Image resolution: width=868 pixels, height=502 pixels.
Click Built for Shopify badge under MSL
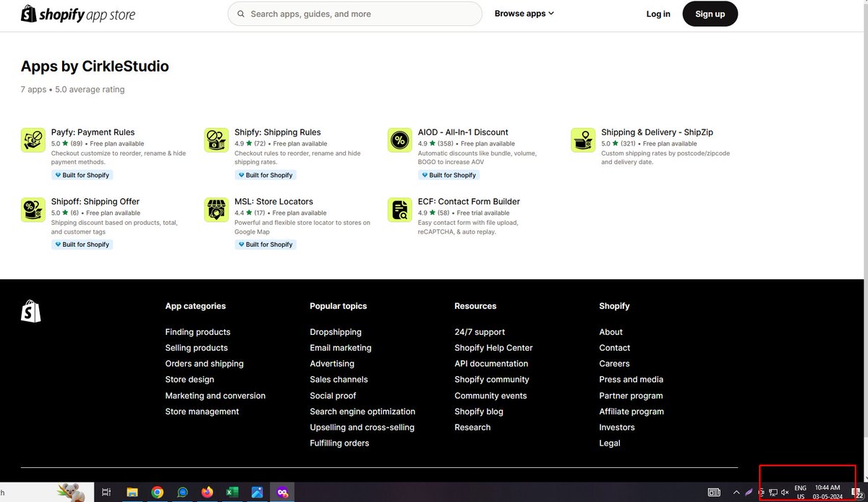click(265, 244)
